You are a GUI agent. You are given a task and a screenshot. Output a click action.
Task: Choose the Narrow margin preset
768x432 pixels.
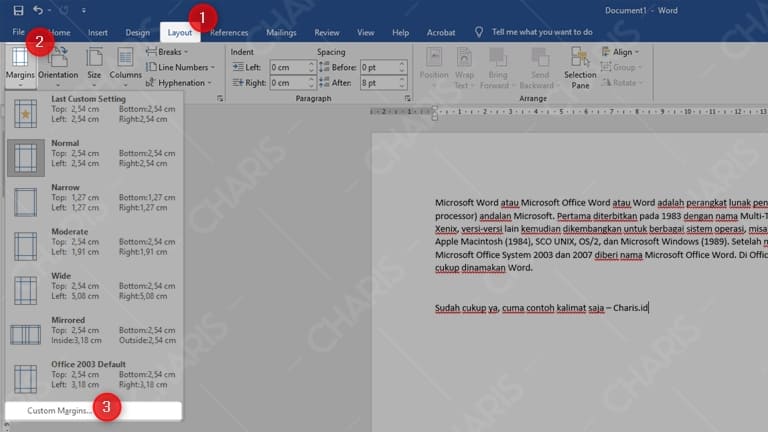[x=94, y=202]
